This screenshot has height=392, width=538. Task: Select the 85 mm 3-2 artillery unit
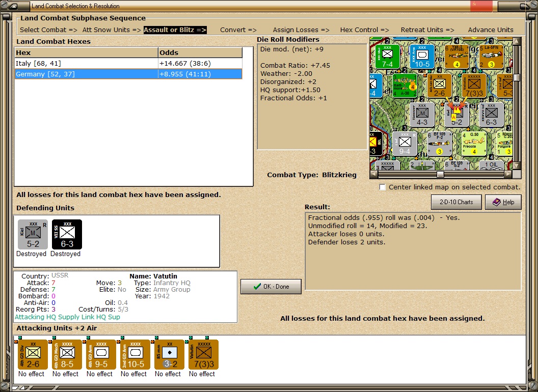coord(169,354)
